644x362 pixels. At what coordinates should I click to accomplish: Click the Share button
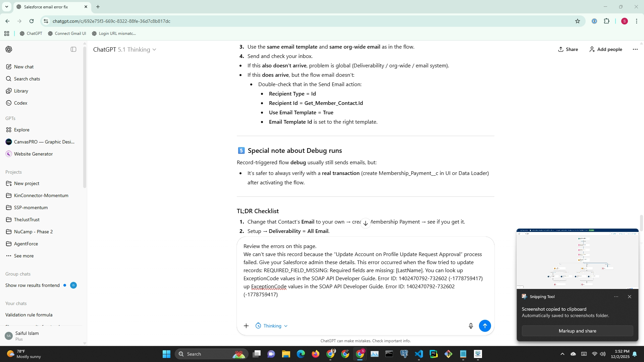click(x=568, y=49)
